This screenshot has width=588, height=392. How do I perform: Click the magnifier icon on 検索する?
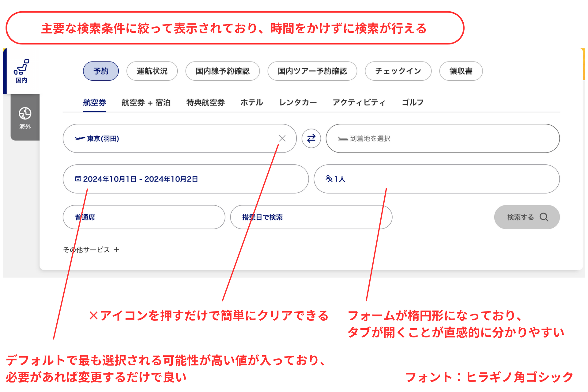point(544,217)
